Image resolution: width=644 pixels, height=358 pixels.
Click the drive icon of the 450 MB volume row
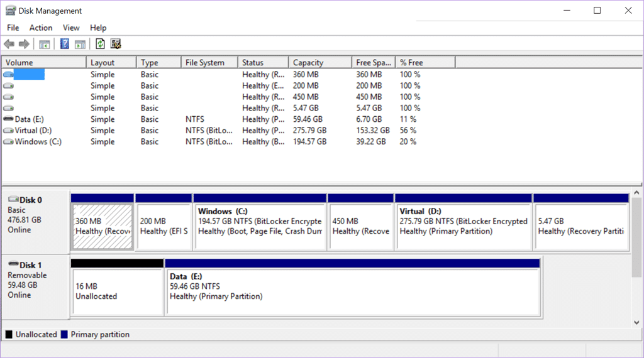click(x=8, y=97)
